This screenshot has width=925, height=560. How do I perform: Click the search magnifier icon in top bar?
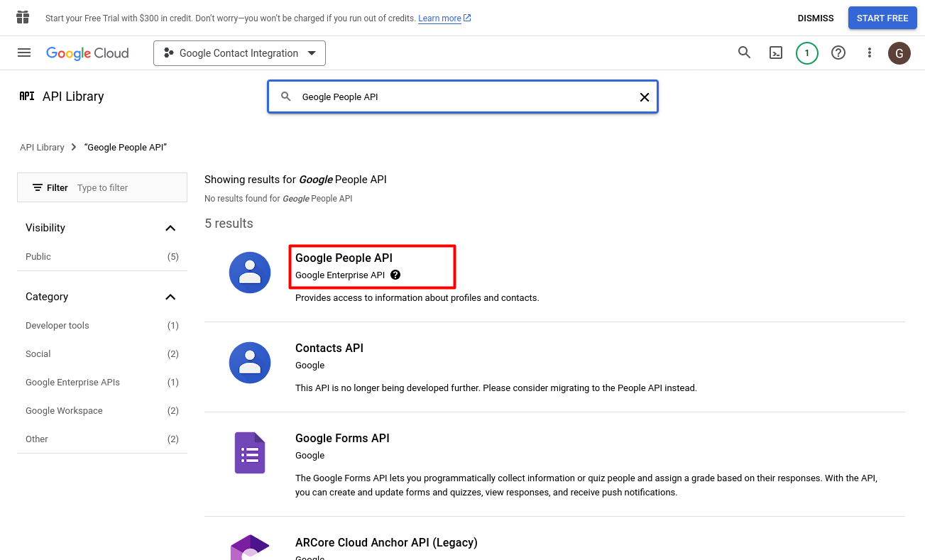point(744,53)
